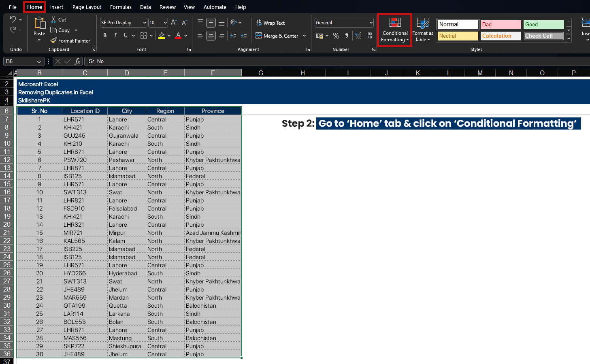The height and width of the screenshot is (364, 590).
Task: Activate the Format Painter brush
Action: (x=53, y=40)
